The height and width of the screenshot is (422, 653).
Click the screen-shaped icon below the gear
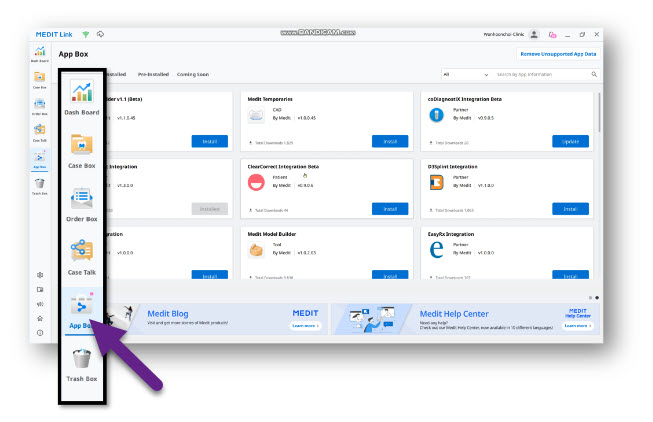[40, 290]
